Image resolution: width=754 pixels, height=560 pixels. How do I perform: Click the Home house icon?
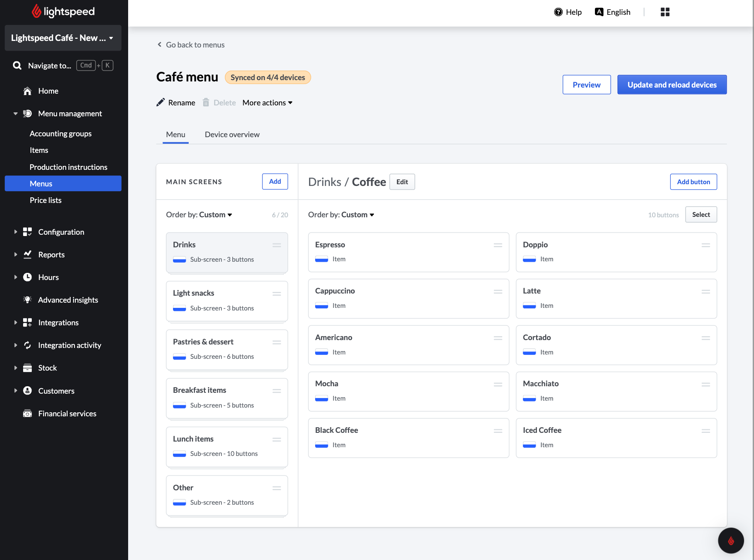pyautogui.click(x=27, y=91)
